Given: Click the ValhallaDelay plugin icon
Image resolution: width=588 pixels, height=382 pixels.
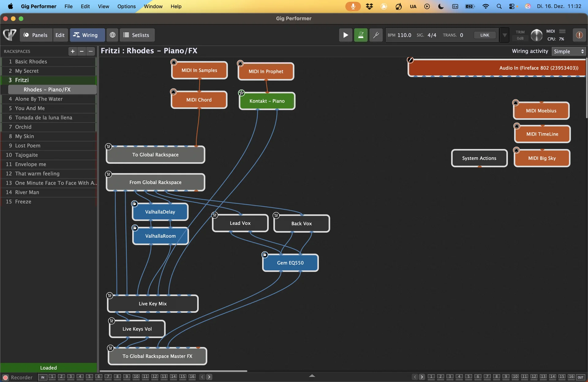Looking at the screenshot, I should (134, 204).
